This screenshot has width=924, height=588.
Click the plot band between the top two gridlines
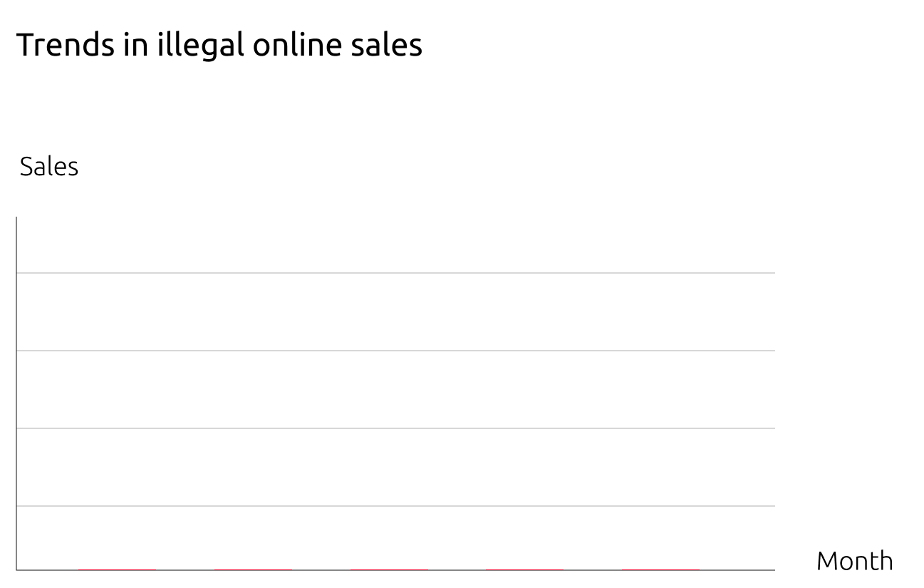coord(395,311)
